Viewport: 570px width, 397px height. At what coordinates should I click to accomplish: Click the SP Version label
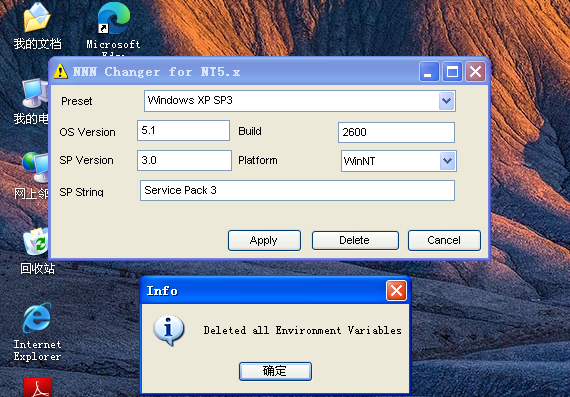click(86, 160)
